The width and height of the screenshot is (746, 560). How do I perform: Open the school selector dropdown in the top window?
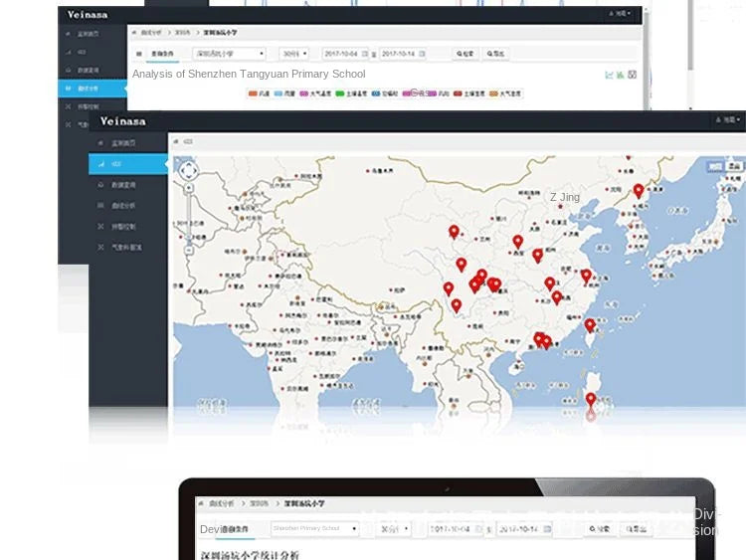click(x=229, y=54)
